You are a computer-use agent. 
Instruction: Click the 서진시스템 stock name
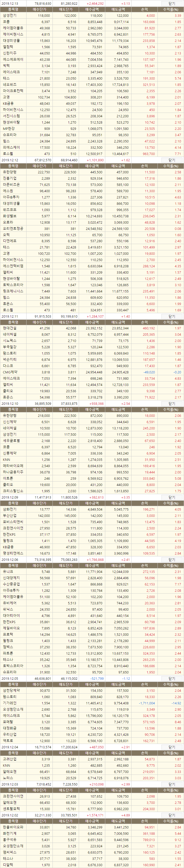point(12,116)
